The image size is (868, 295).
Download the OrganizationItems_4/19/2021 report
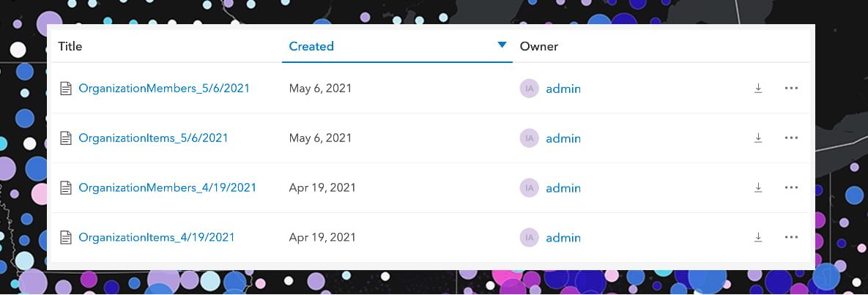pos(758,237)
